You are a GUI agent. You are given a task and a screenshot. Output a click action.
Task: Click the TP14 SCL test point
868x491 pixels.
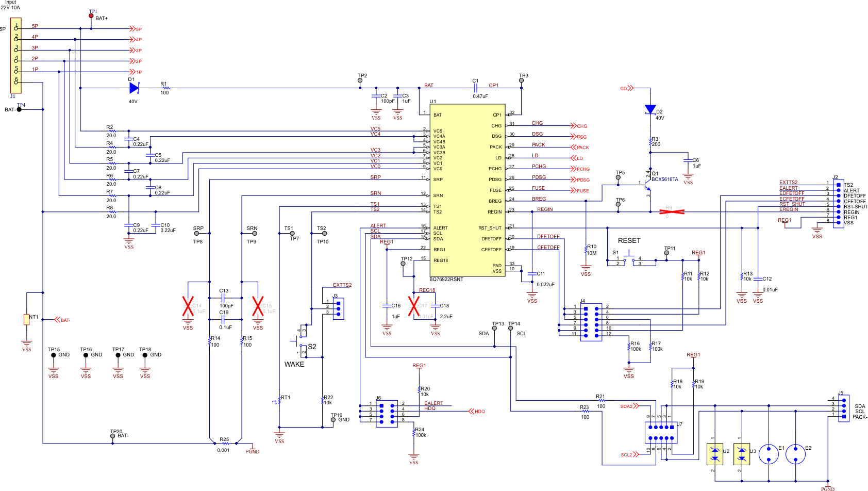coord(511,329)
